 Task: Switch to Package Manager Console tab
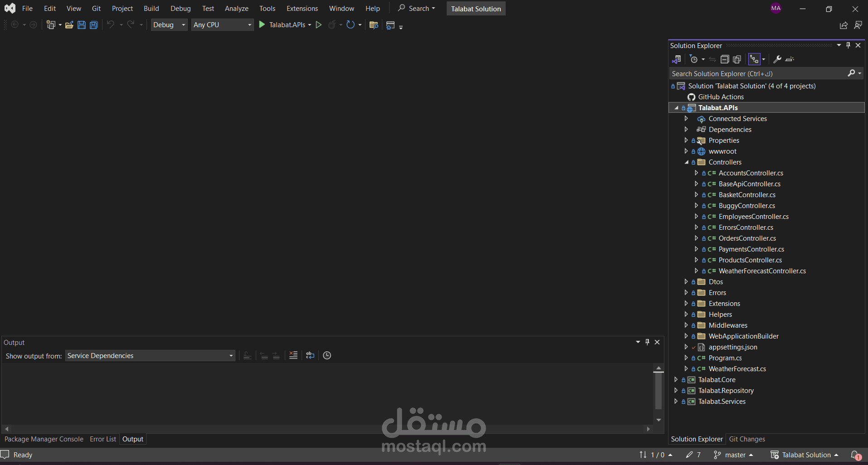click(44, 439)
